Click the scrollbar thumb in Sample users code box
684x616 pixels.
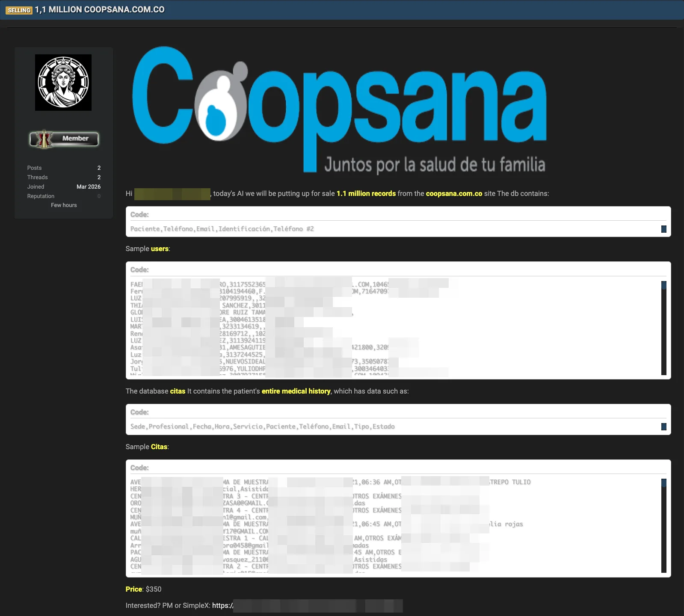click(663, 285)
